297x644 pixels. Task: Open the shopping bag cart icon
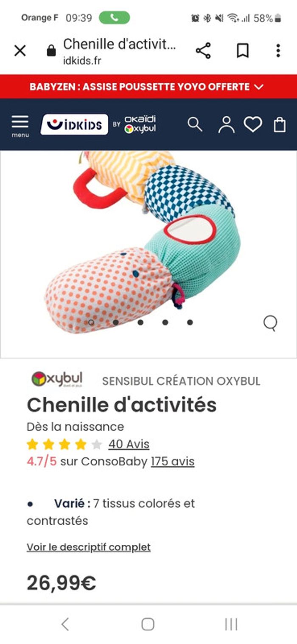click(280, 125)
